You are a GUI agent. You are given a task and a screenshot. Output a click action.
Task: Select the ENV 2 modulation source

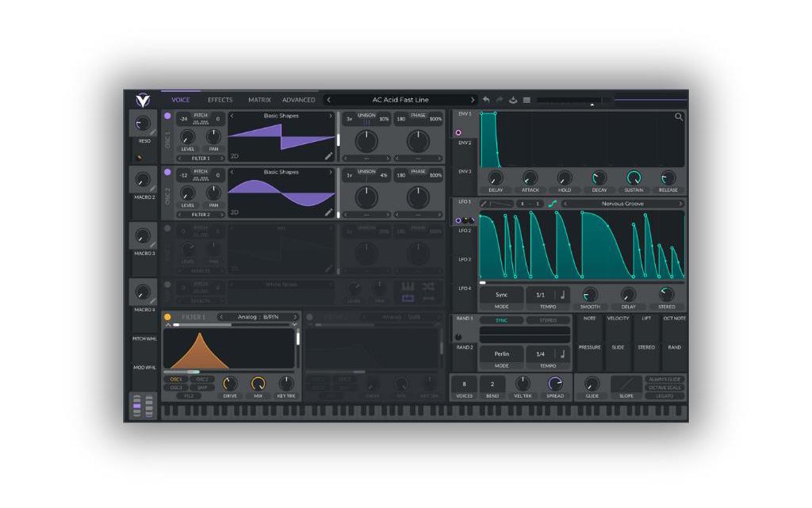point(464,143)
